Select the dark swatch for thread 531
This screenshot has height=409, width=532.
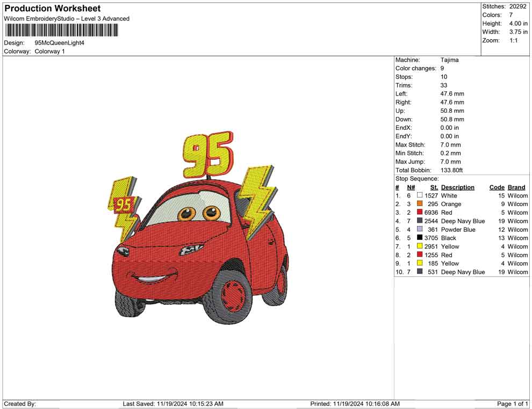point(420,272)
